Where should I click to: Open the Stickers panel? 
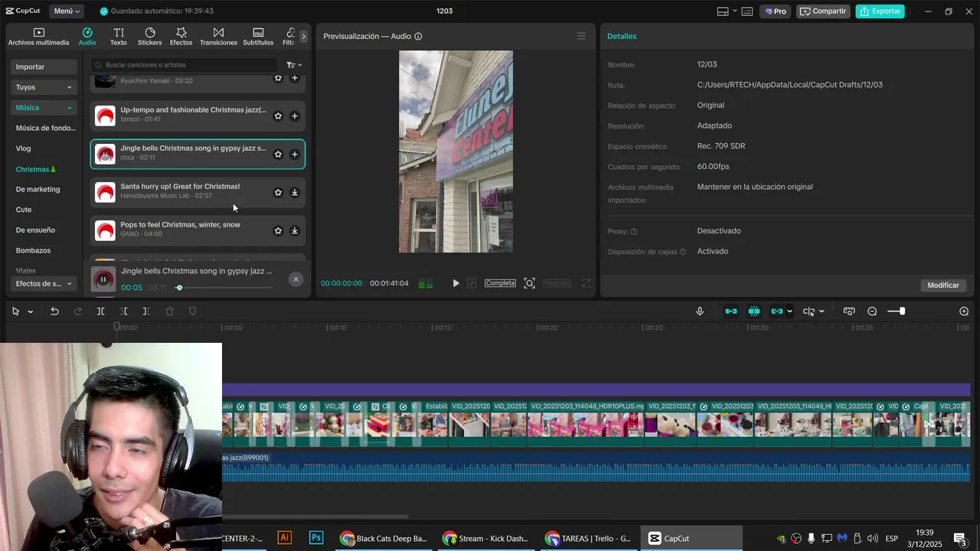click(150, 37)
